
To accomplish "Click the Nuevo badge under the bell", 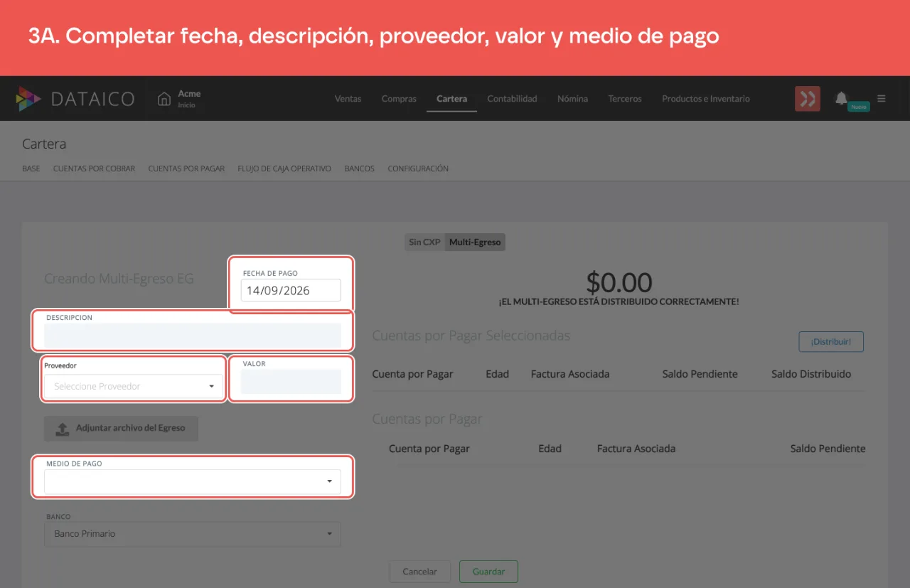I will click(x=859, y=107).
